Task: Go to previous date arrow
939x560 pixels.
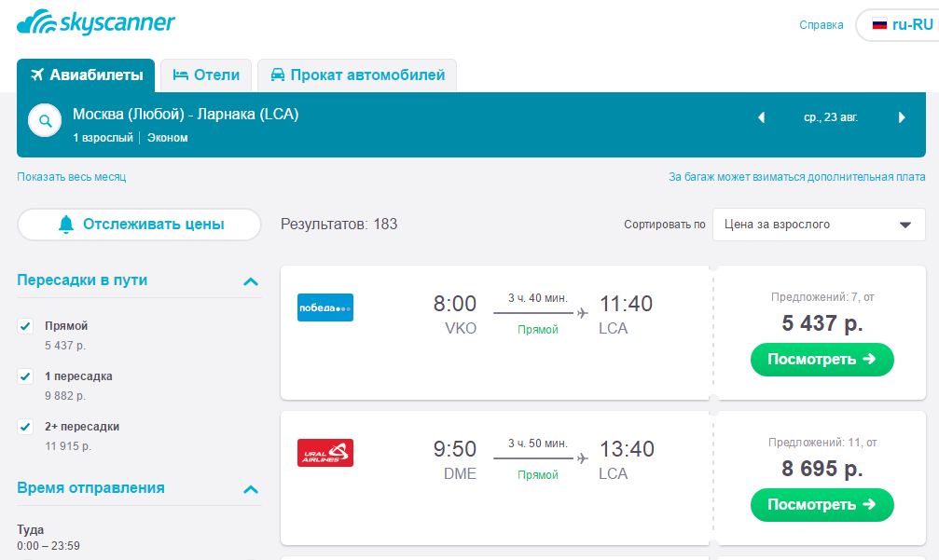Action: 761,117
